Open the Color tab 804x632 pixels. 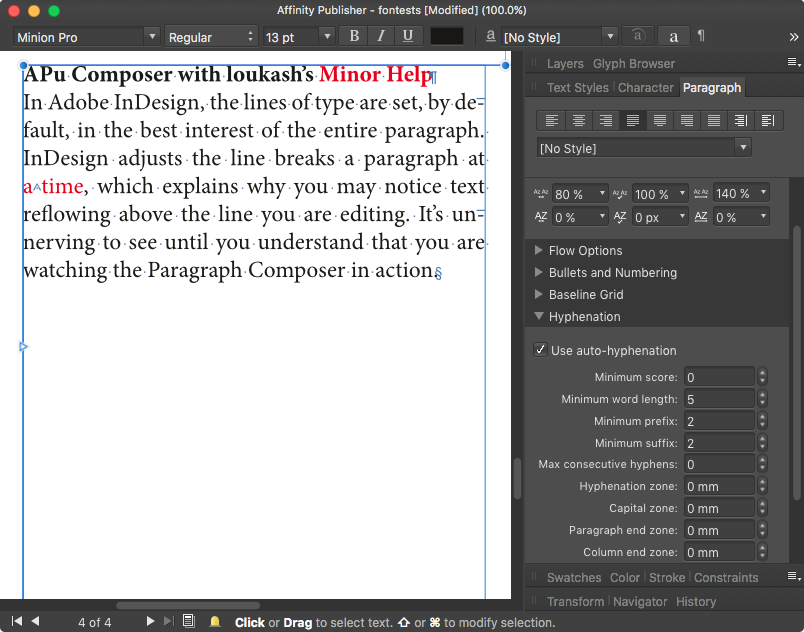(x=625, y=578)
